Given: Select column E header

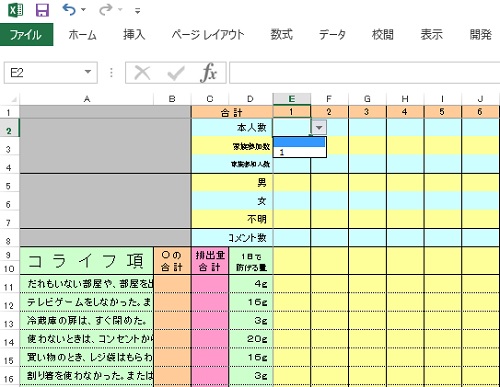Looking at the screenshot, I should pos(292,99).
